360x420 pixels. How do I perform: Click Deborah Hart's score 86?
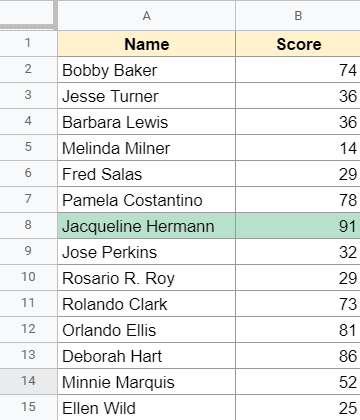pos(298,356)
